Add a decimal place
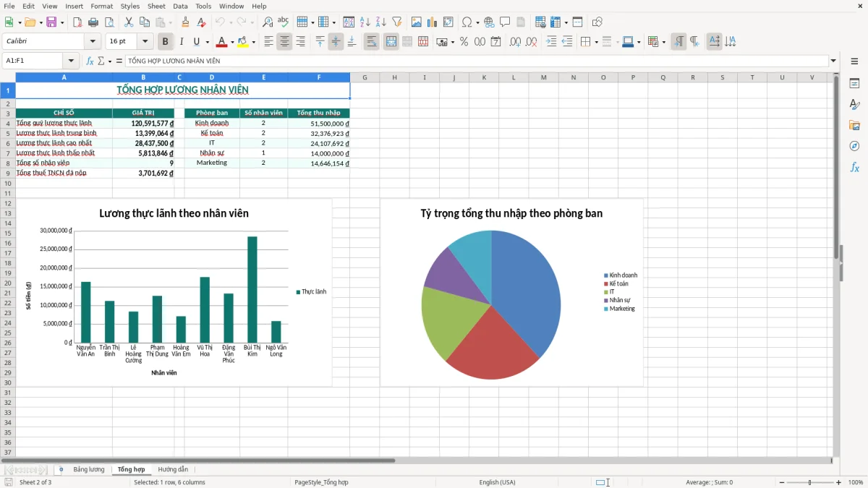This screenshot has width=868, height=488. (x=515, y=42)
